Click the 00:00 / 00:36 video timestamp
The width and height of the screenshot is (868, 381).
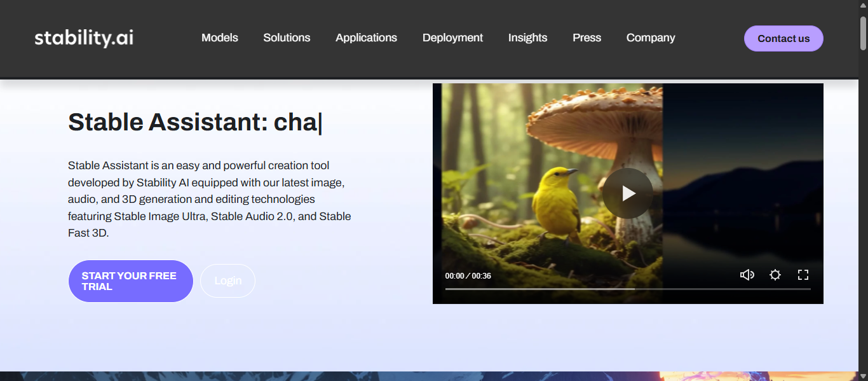point(468,276)
